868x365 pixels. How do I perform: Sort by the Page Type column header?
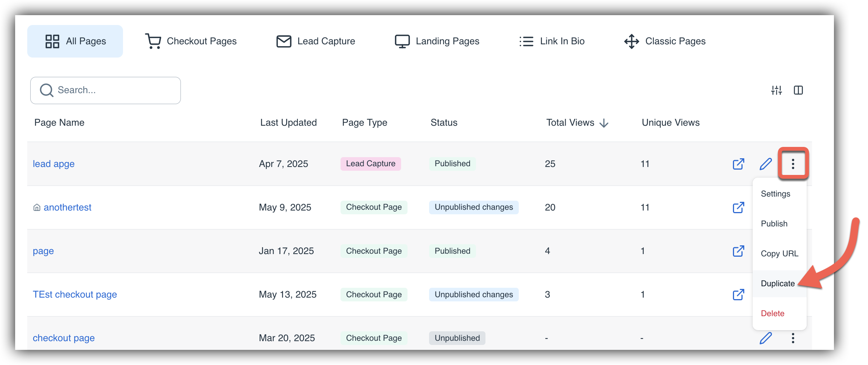(365, 123)
